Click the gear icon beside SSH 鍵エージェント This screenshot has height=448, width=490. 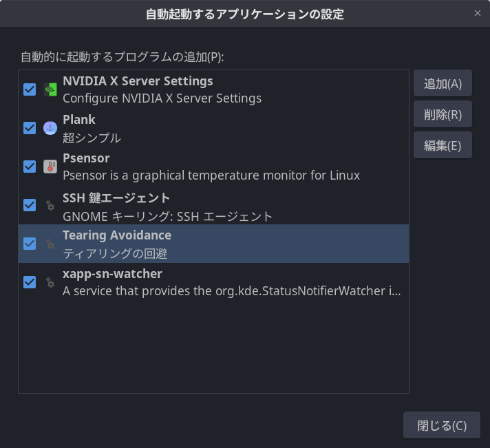pos(50,205)
